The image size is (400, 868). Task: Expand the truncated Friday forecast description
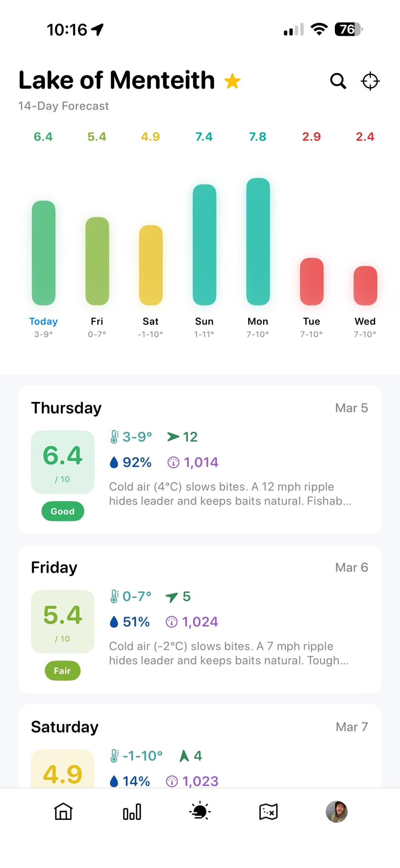click(229, 653)
